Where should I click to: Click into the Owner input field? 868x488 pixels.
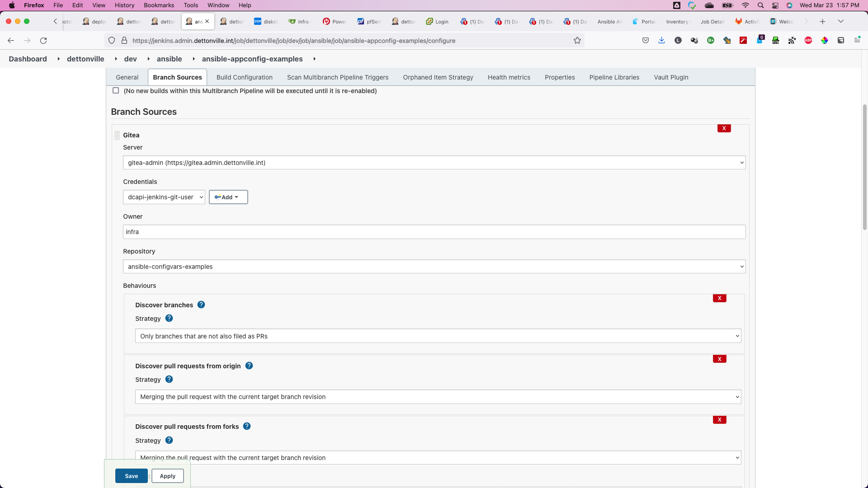point(434,232)
